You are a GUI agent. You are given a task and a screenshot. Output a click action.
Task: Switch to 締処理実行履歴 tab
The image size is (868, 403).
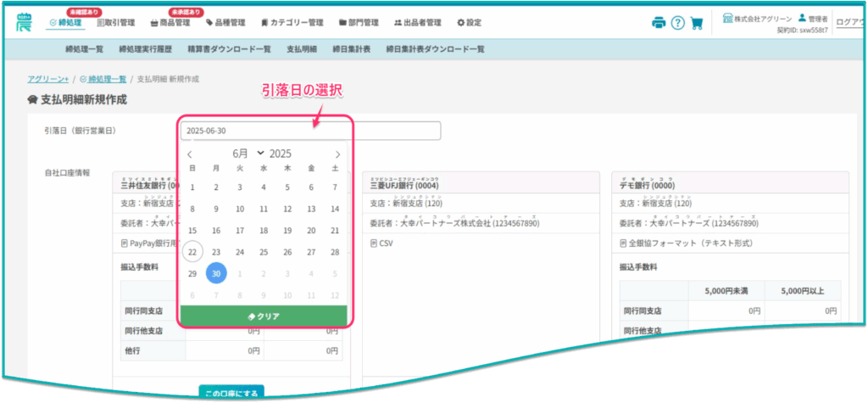(x=146, y=49)
